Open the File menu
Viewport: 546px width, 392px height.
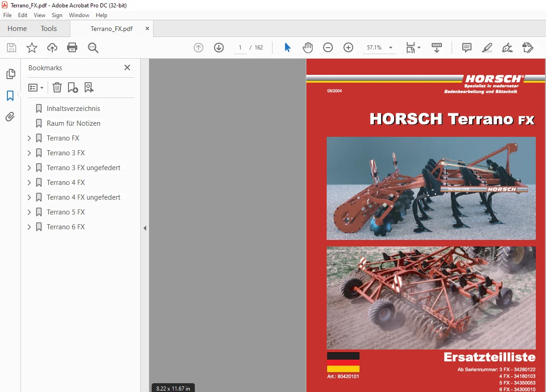point(7,15)
